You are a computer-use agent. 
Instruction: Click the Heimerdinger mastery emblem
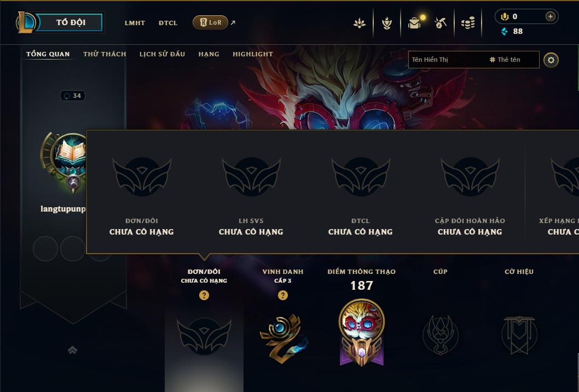362,332
